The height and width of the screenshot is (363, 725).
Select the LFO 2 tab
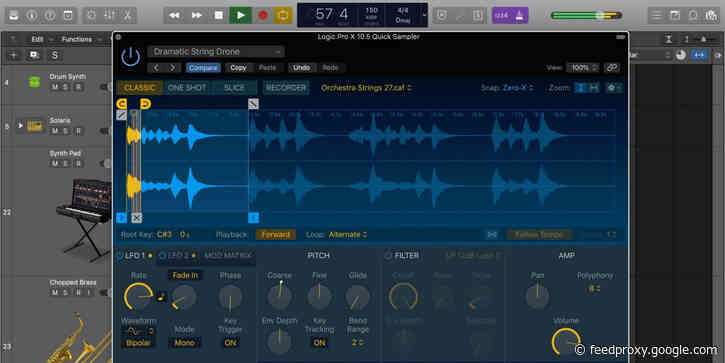[x=178, y=256]
